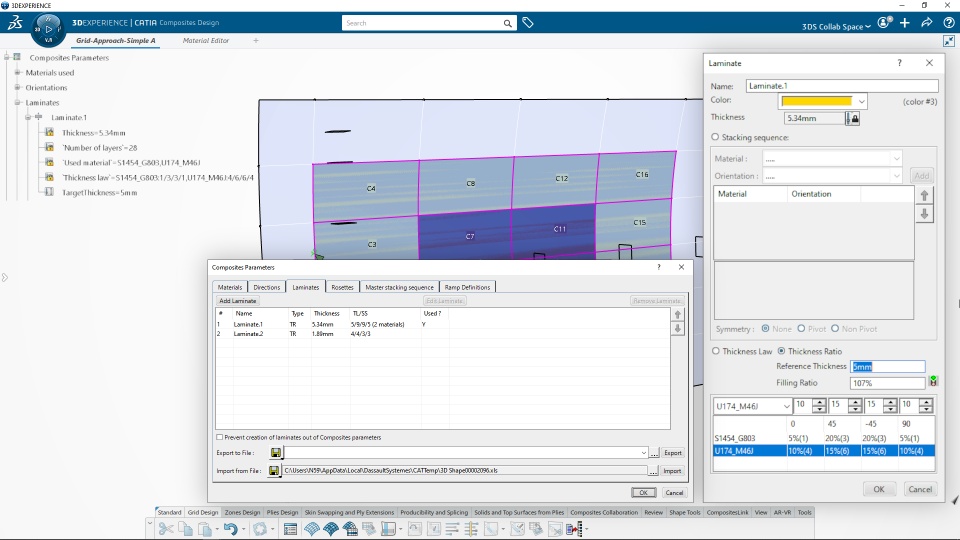Click the green filling ratio lock icon
The height and width of the screenshot is (540, 960).
[x=933, y=381]
